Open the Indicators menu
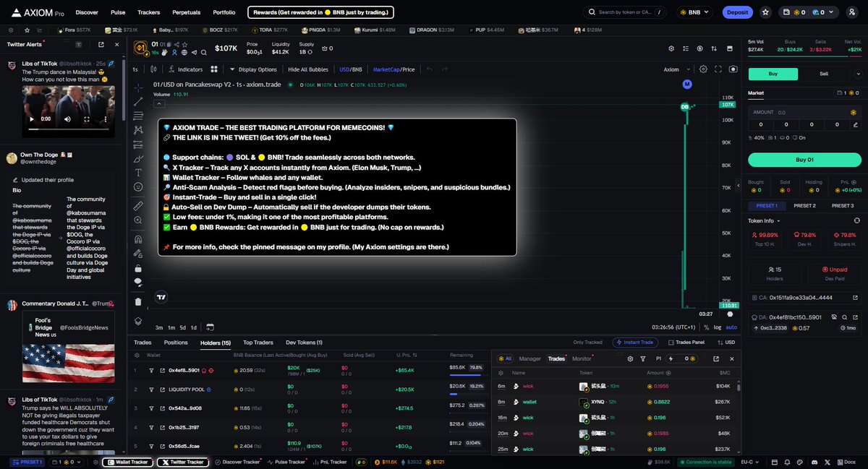This screenshot has height=469, width=868. (x=185, y=69)
